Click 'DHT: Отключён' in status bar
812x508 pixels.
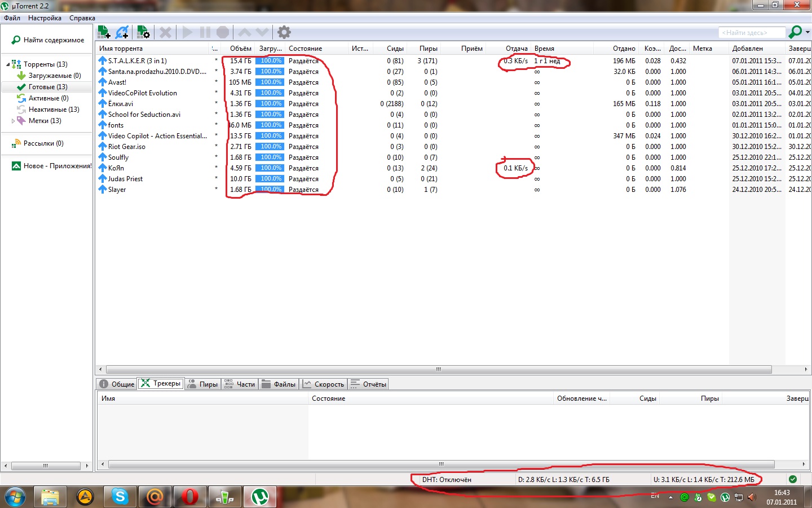(x=447, y=480)
